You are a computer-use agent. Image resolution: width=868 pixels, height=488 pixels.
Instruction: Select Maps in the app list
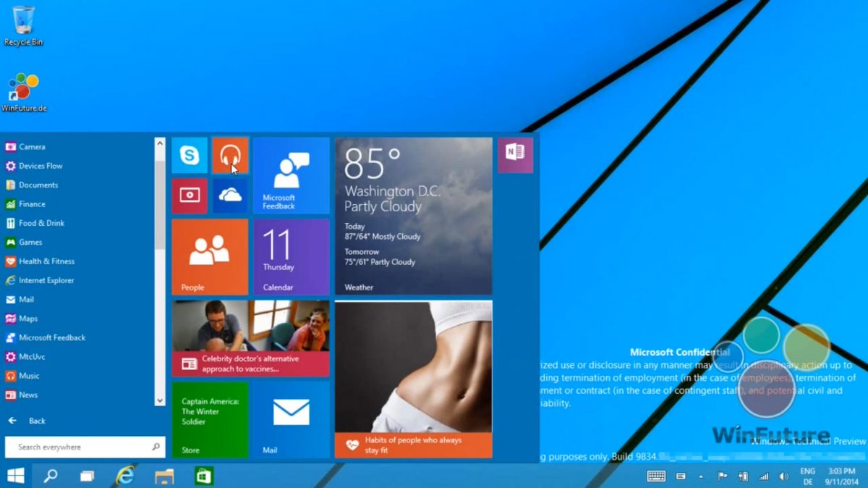[x=27, y=319]
